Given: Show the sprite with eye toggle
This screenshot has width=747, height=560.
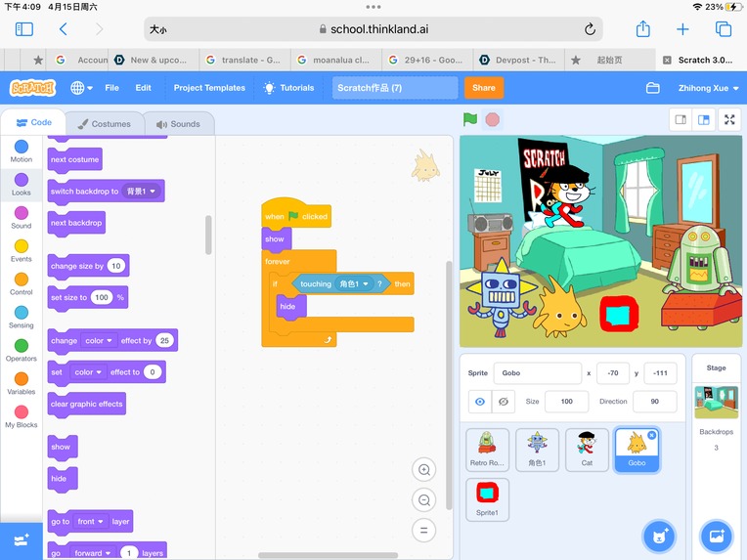Looking at the screenshot, I should coord(480,402).
